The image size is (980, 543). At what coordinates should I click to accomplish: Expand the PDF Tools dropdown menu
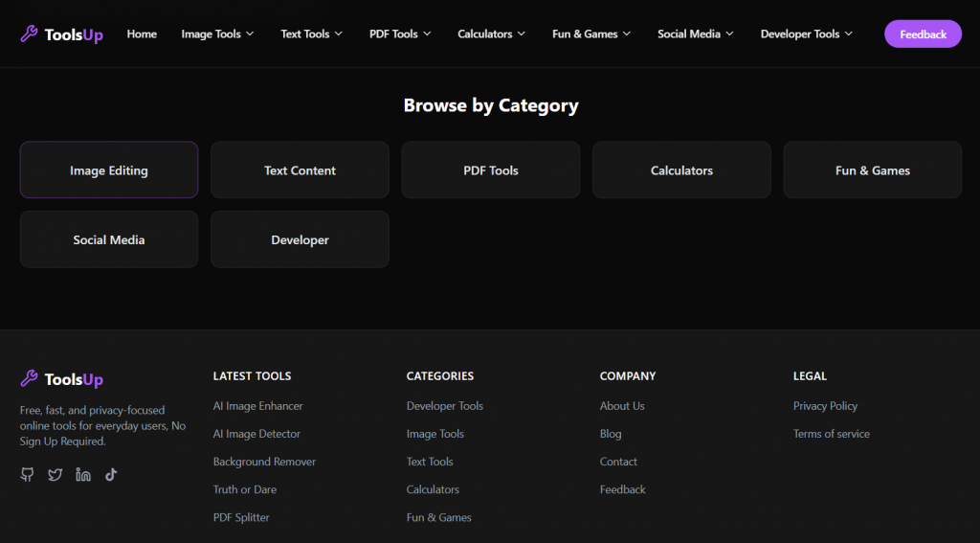click(400, 34)
